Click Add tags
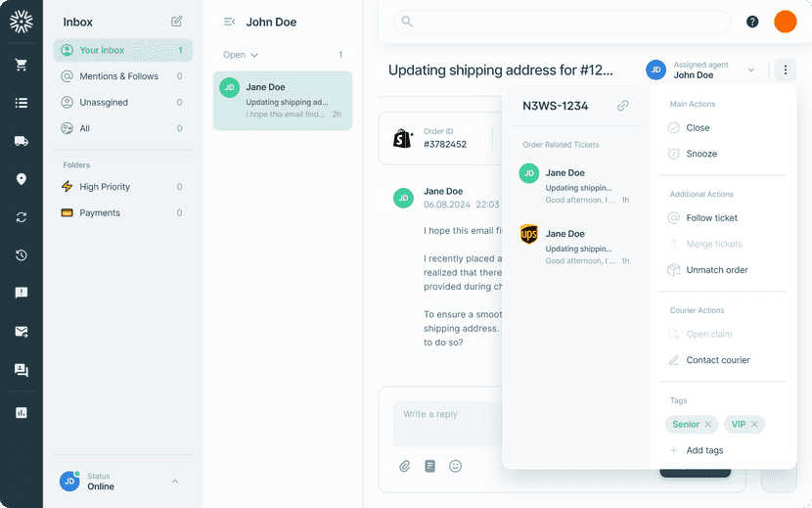812x508 pixels. click(x=703, y=450)
